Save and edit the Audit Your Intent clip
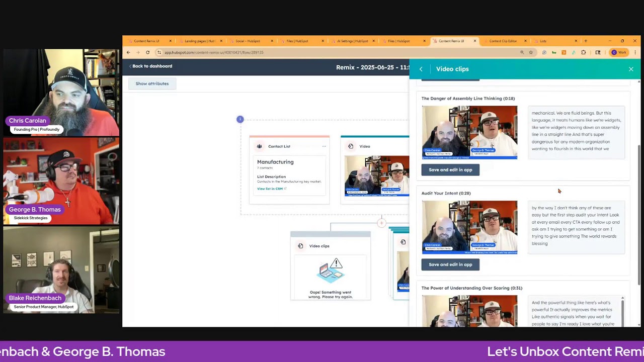Viewport: 644px width, 362px height. click(x=450, y=264)
